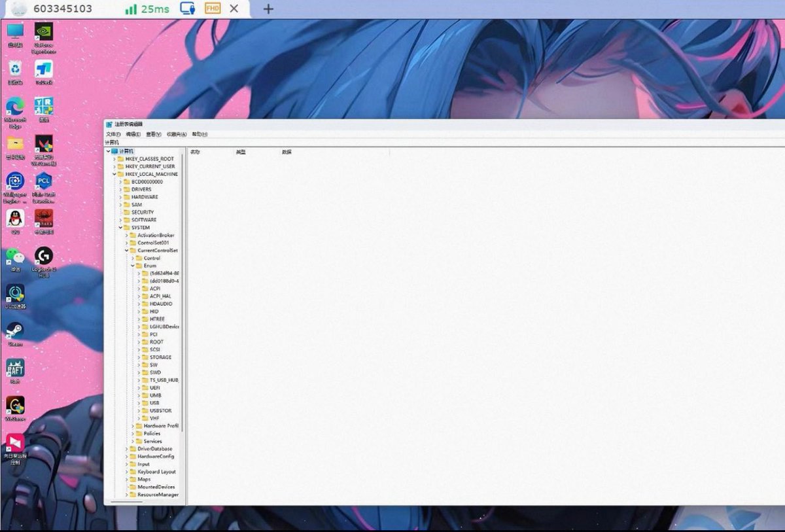The image size is (785, 532).
Task: Click the 名称 column header
Action: point(195,152)
